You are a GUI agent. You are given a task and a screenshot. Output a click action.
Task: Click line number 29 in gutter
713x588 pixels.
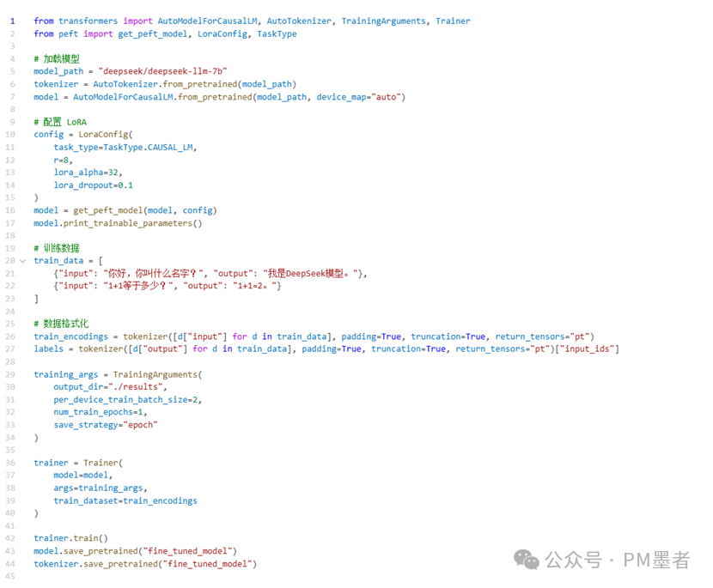tap(10, 374)
